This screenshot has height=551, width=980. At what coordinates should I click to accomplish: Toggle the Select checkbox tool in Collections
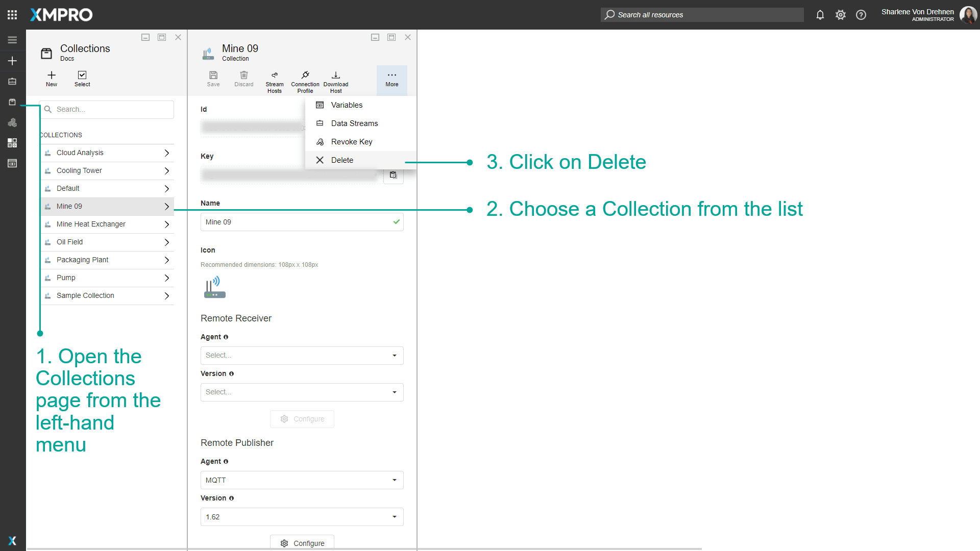[82, 76]
